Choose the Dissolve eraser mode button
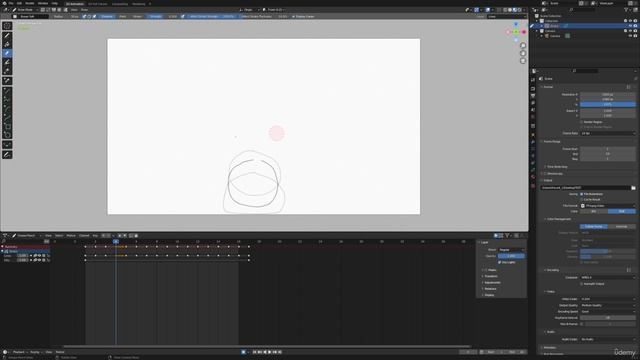This screenshot has width=640, height=360. coord(107,17)
